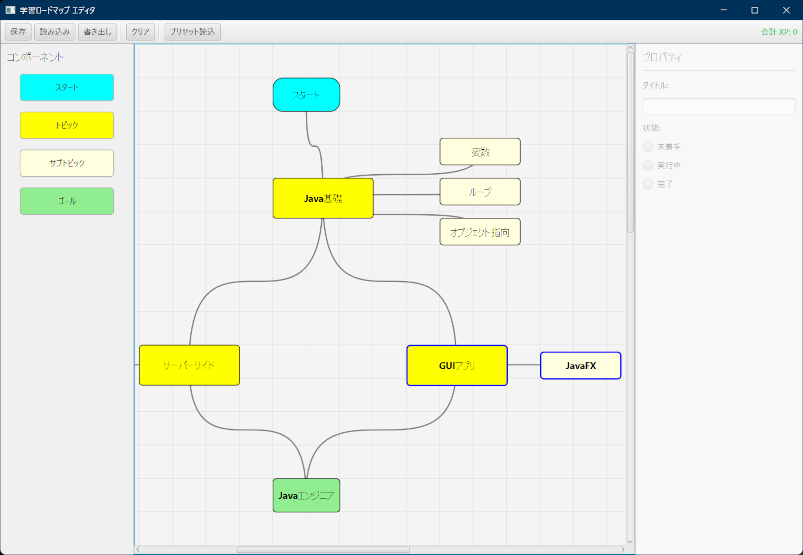Click the オブジェクト指向 subtopic node
Image resolution: width=803 pixels, height=555 pixels.
click(x=480, y=232)
